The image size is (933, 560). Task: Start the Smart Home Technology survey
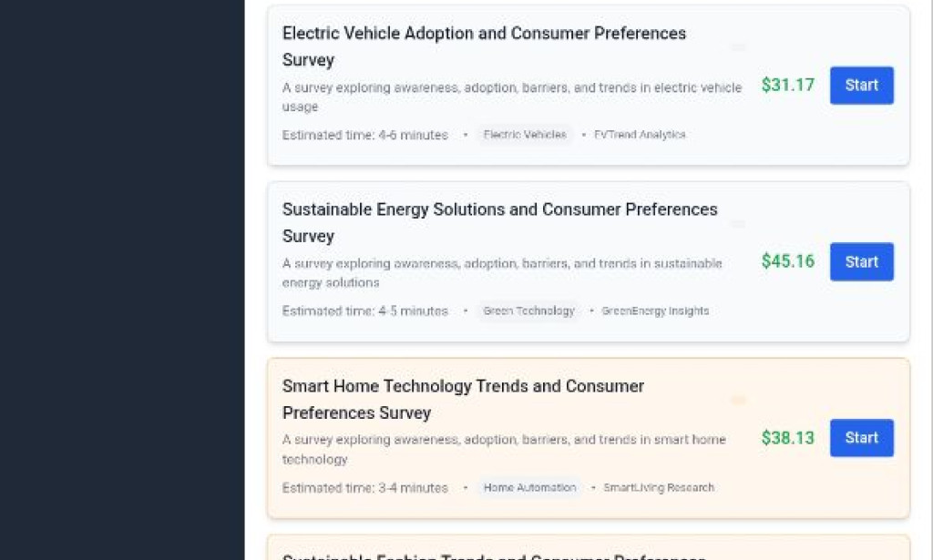coord(860,438)
